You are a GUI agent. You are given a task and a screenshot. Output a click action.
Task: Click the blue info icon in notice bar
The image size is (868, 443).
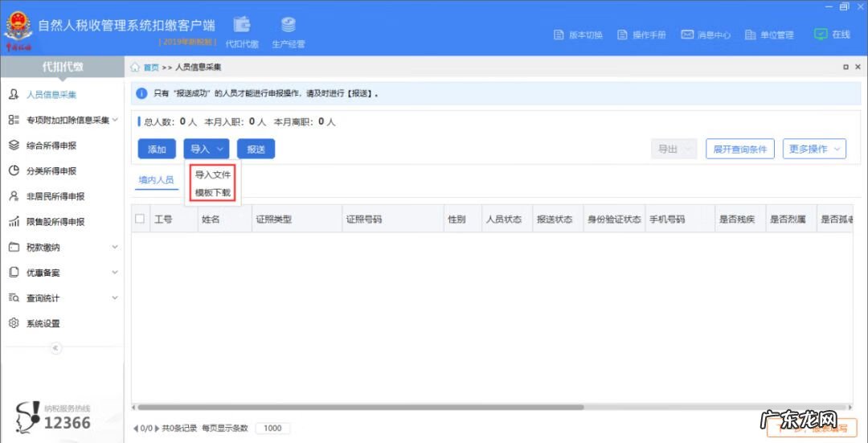(x=141, y=93)
